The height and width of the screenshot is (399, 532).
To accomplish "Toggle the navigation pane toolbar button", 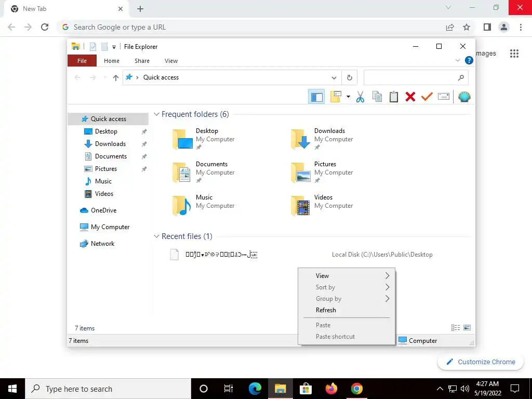I will [x=316, y=97].
